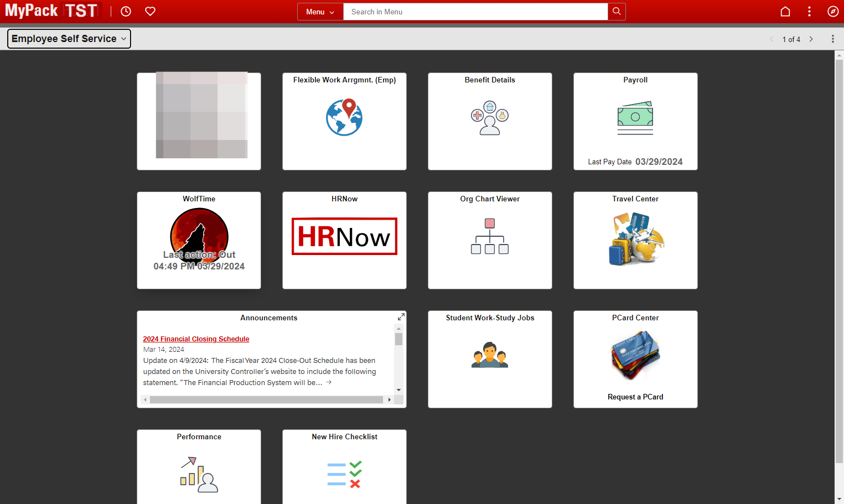Click the Announcements horizontal scrollbar right arrow
The image size is (844, 504).
point(389,399)
